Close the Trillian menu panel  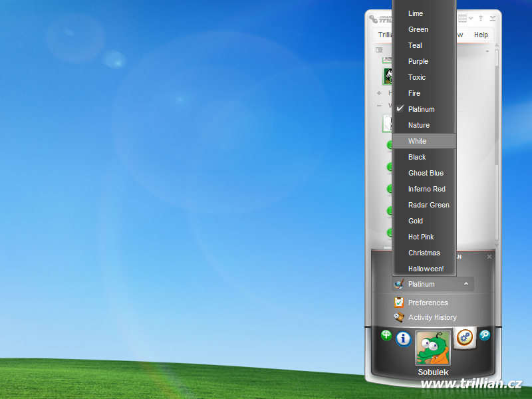pyautogui.click(x=489, y=257)
